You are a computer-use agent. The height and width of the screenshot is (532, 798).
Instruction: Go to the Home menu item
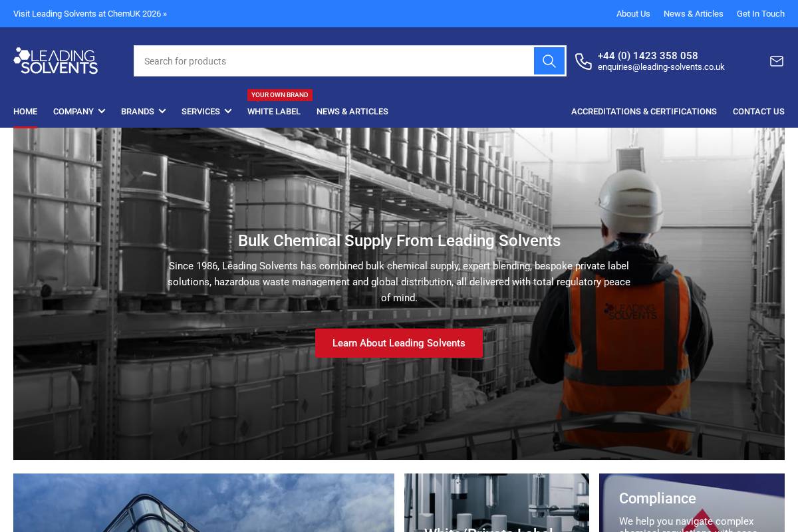(25, 112)
